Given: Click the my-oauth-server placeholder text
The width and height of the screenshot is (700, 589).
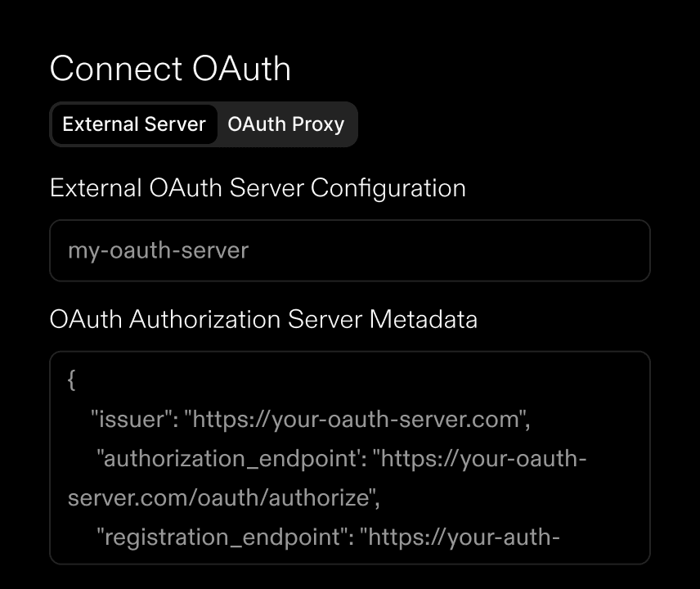Looking at the screenshot, I should (x=157, y=251).
